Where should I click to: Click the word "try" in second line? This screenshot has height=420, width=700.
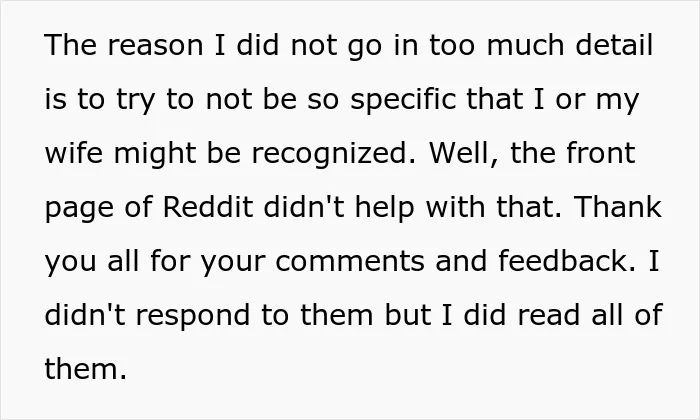135,101
